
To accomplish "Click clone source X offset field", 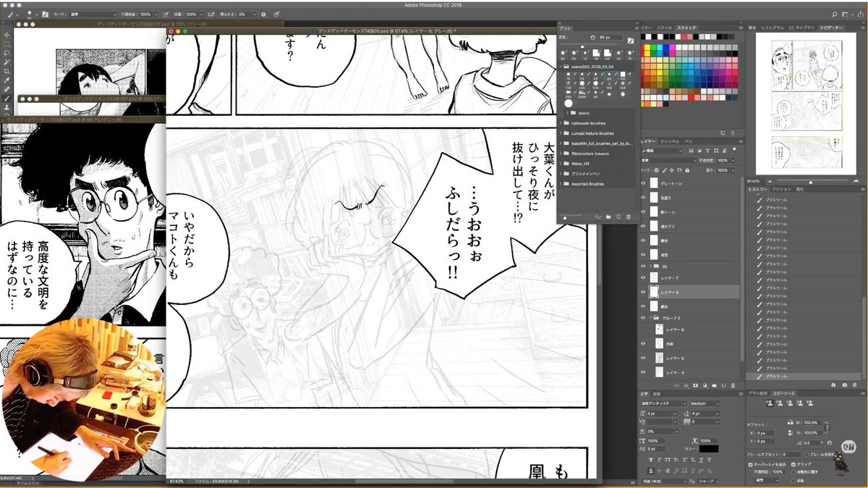I will [x=765, y=433].
